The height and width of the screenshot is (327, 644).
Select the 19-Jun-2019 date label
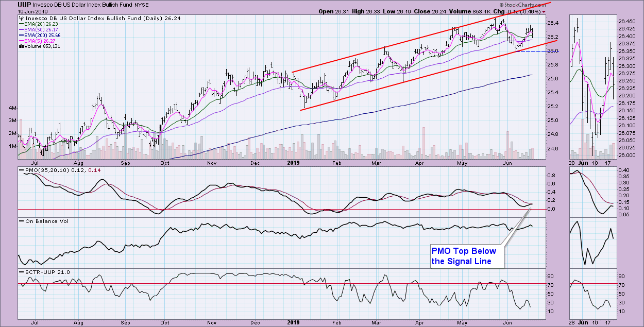tap(32, 11)
